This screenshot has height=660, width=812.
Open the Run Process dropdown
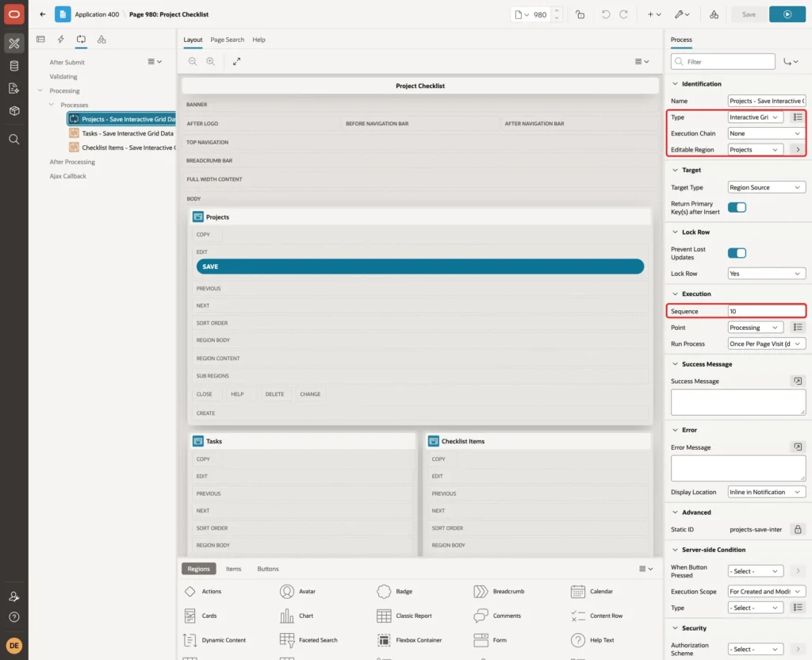[767, 344]
